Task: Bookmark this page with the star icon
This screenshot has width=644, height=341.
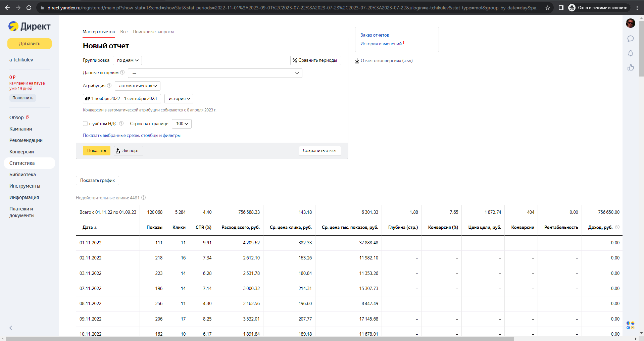Action: (x=548, y=8)
